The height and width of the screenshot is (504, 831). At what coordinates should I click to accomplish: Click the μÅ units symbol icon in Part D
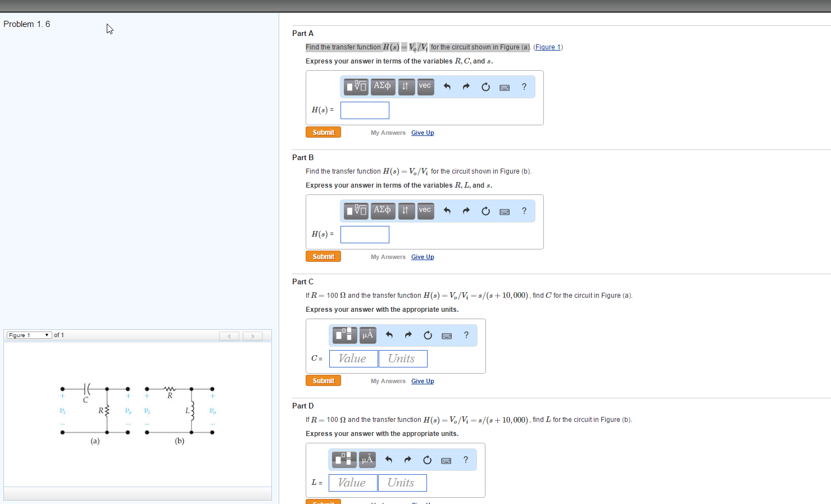tap(367, 459)
